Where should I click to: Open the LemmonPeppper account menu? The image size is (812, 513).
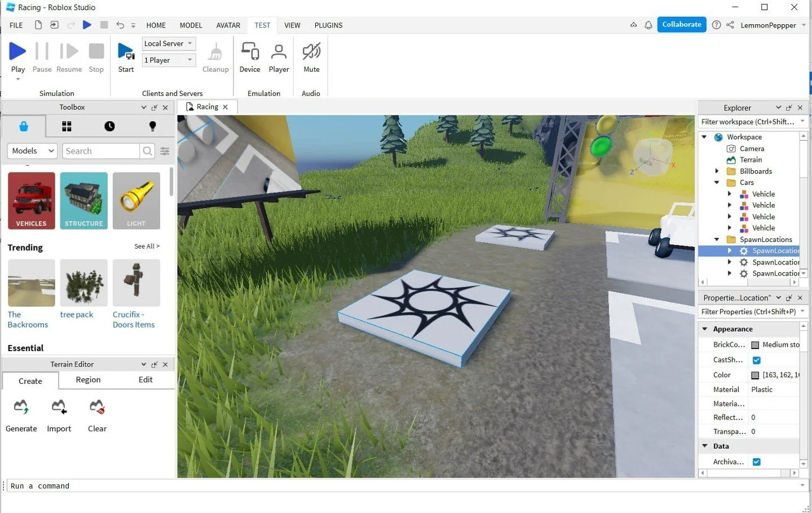point(773,25)
